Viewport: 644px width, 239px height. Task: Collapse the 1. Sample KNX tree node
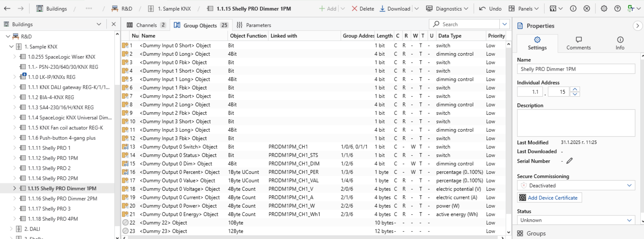click(x=11, y=47)
